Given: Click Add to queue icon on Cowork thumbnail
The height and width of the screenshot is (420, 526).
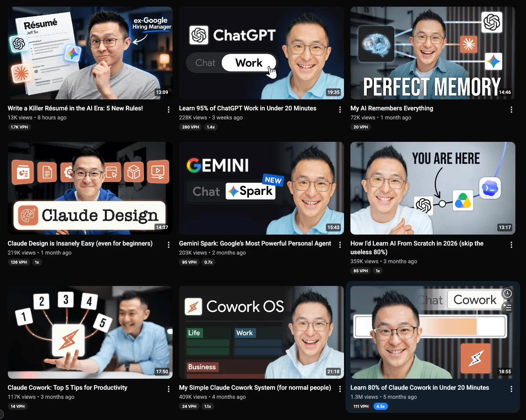Looking at the screenshot, I should coord(508,307).
